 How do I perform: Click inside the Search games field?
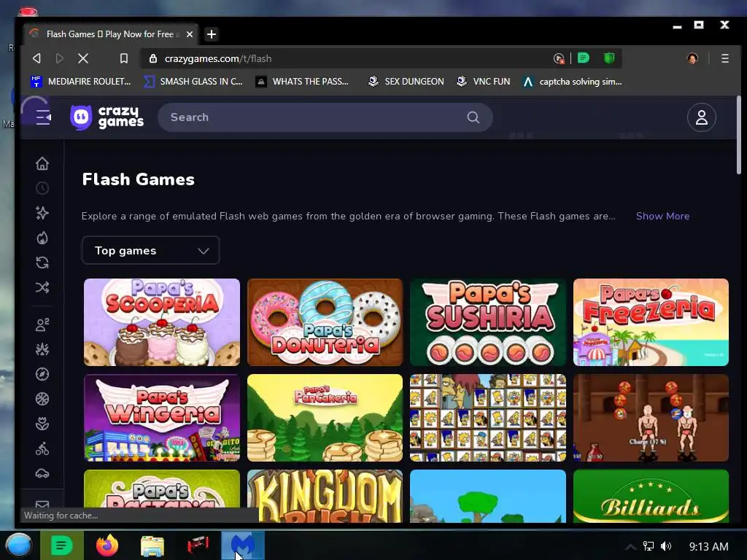[x=325, y=117]
